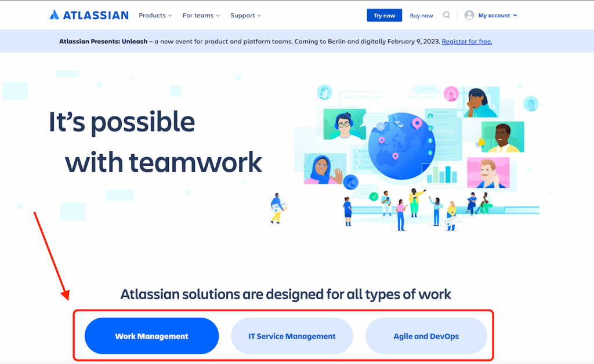Open the Support dropdown
The width and height of the screenshot is (594, 364).
(242, 16)
